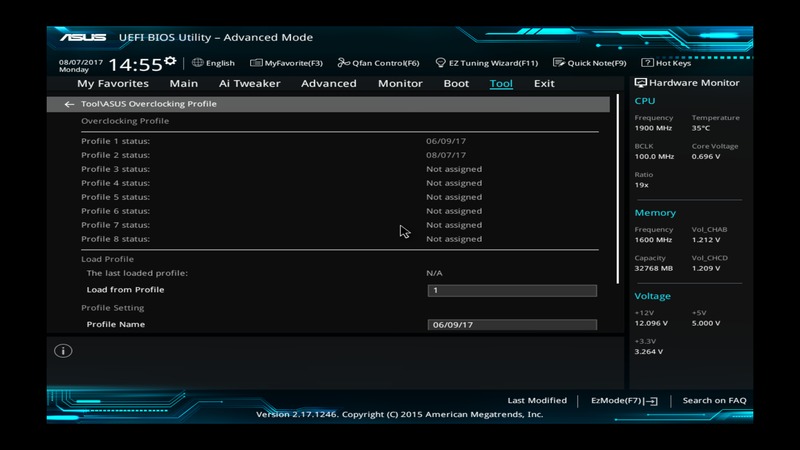Click the vertical scrollbar of the settings list
Image resolution: width=800 pixels, height=450 pixels.
point(619,190)
